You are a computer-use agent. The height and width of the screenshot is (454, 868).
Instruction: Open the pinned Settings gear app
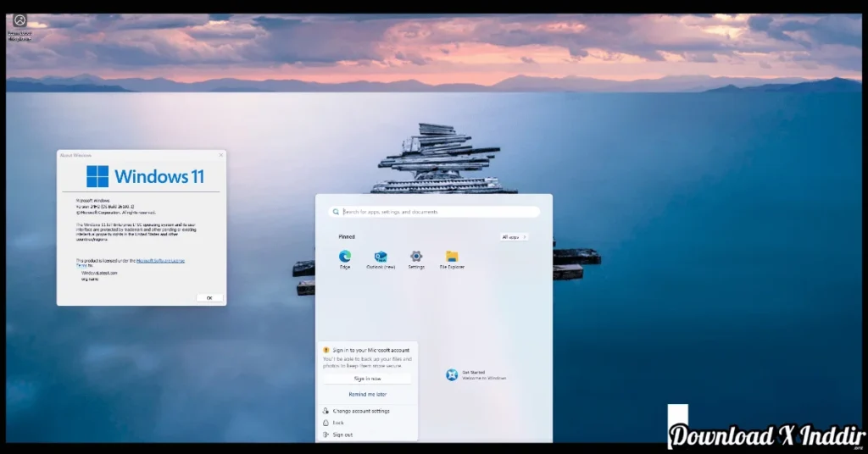pos(416,259)
